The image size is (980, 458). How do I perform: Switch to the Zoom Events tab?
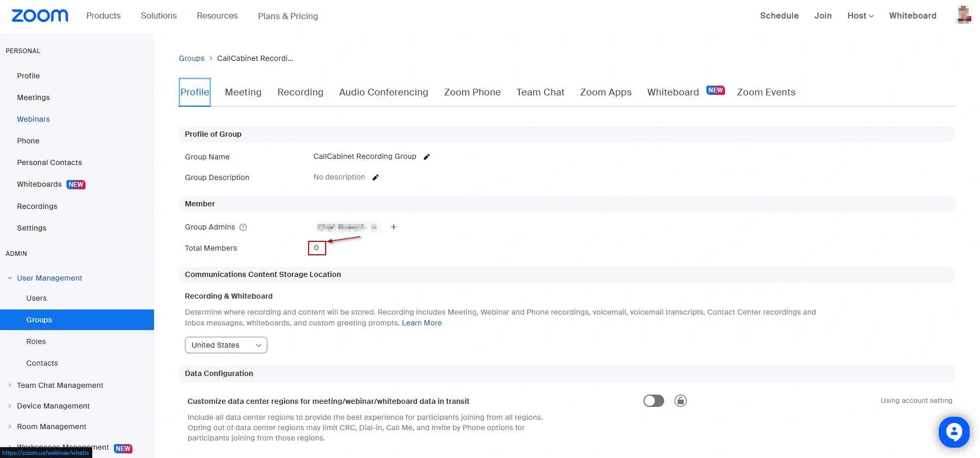point(766,92)
